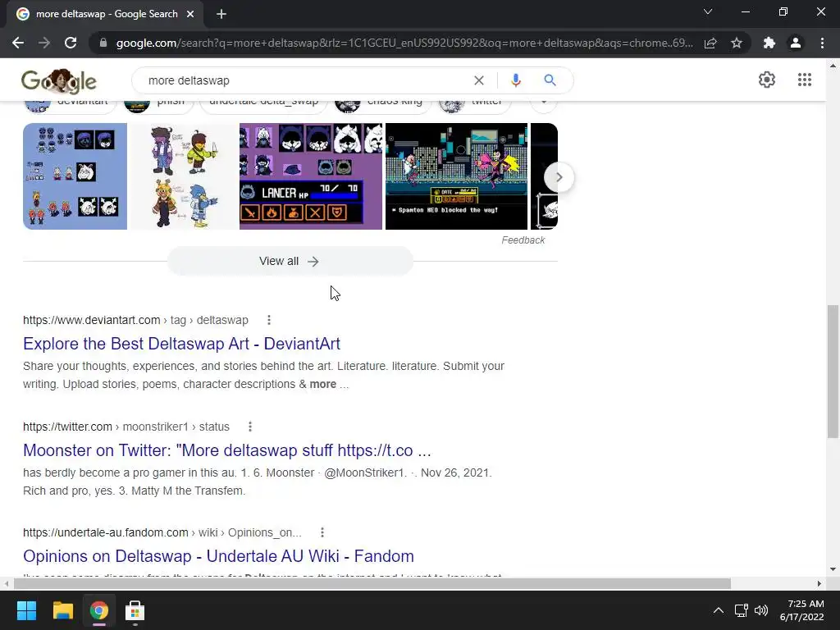Click the 'more deltaswap' search field

coord(305,80)
